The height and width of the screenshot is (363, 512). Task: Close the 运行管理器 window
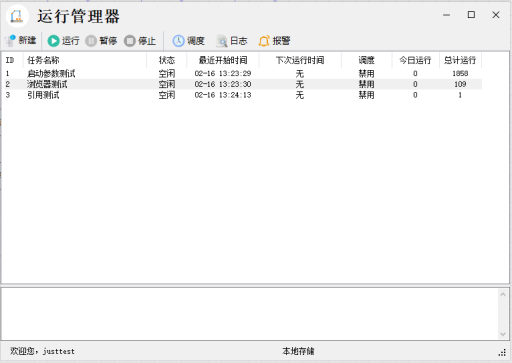(x=496, y=15)
